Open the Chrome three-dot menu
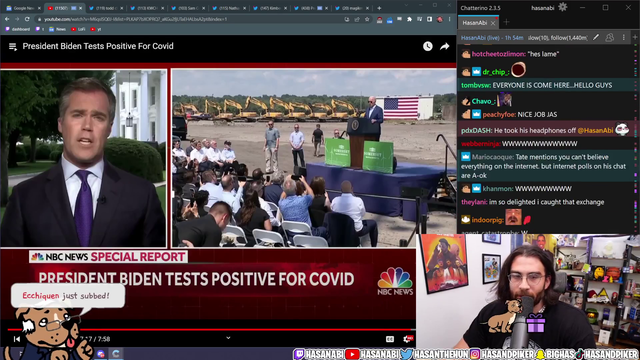 449,19
